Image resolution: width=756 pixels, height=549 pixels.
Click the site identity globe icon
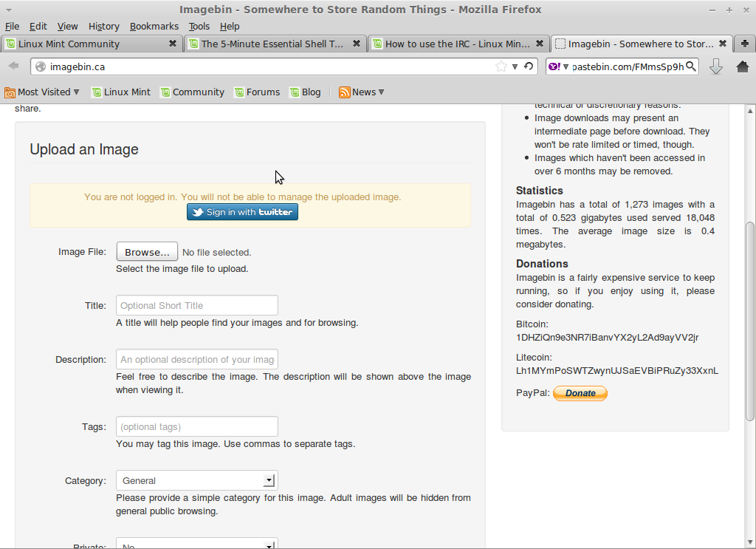[41, 67]
